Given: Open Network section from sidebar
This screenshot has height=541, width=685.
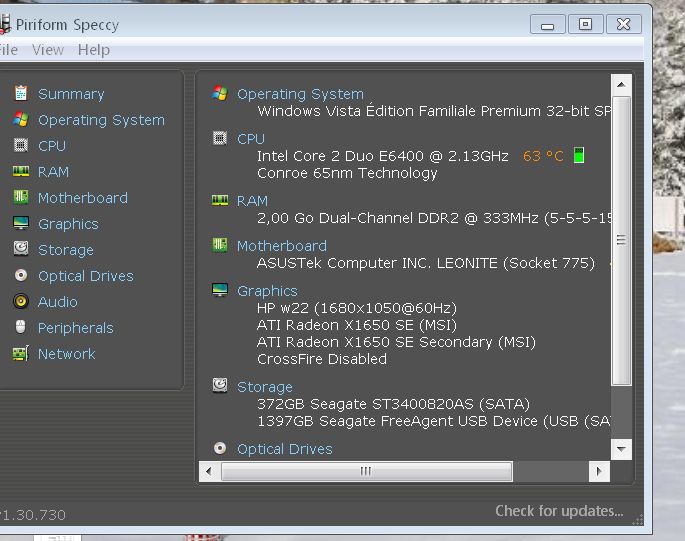Looking at the screenshot, I should pos(66,354).
